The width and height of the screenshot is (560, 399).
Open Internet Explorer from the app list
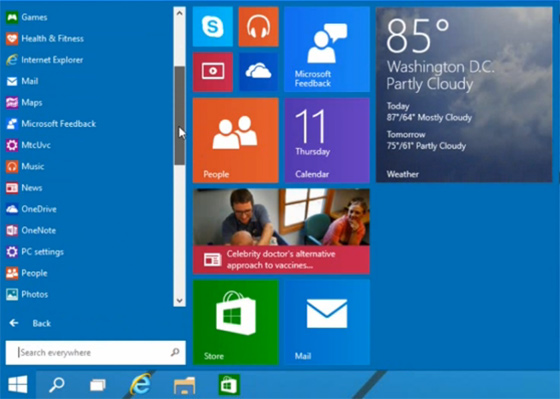point(45,60)
